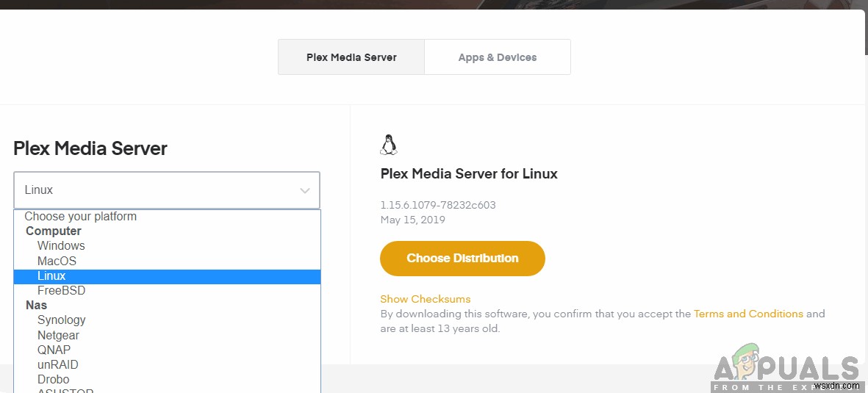This screenshot has height=393, width=868.
Task: Switch to the Plex Media Server tab
Action: click(x=351, y=57)
